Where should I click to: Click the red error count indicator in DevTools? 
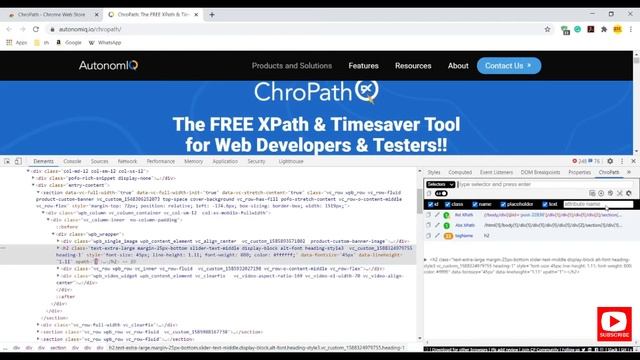pos(579,161)
